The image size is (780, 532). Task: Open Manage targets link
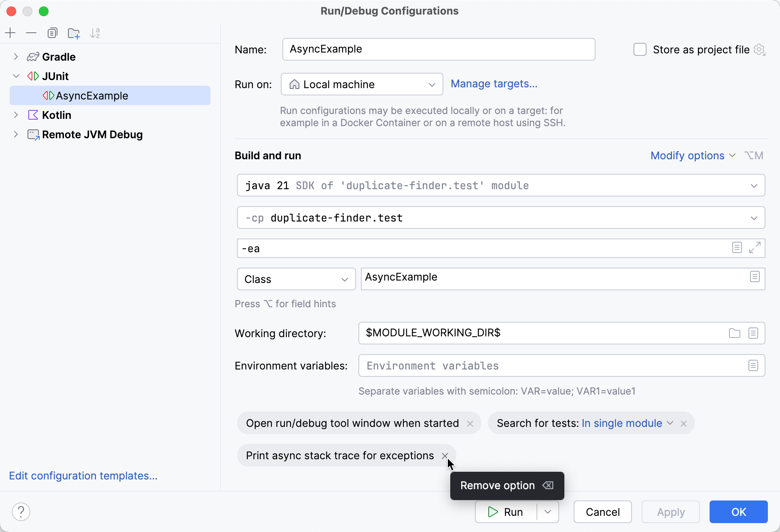494,84
